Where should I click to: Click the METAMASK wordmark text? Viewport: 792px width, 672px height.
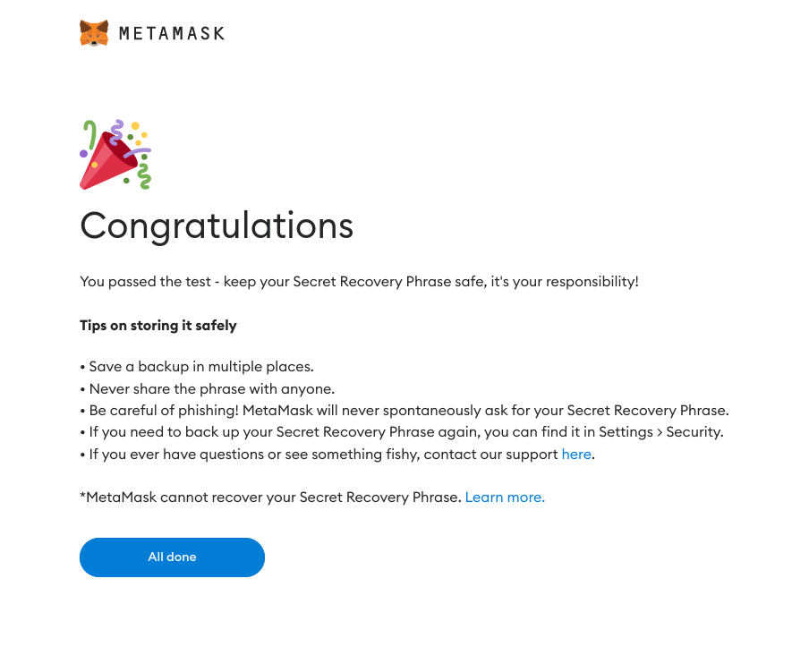coord(172,34)
